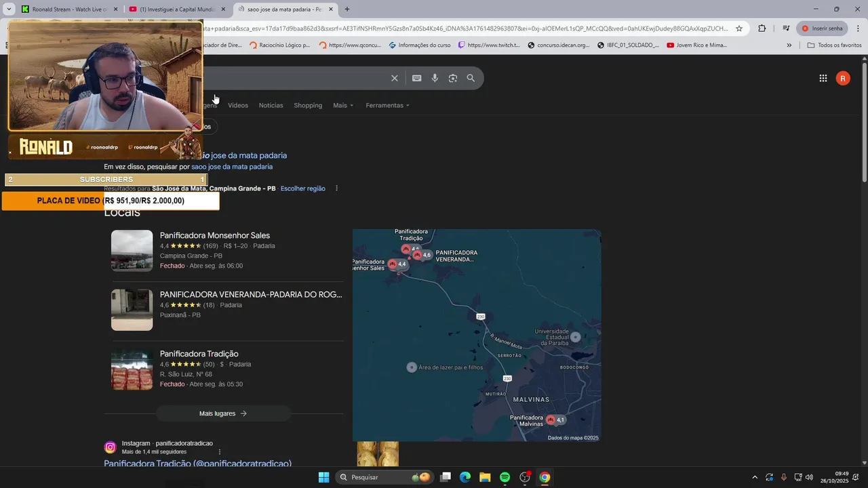Open Instagram result three-dot menu
Image resolution: width=868 pixels, height=488 pixels.
219,452
